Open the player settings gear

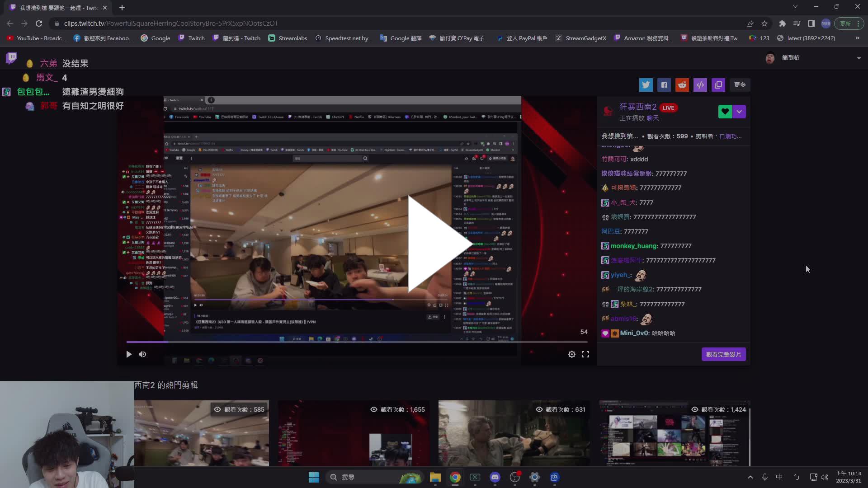(x=572, y=354)
